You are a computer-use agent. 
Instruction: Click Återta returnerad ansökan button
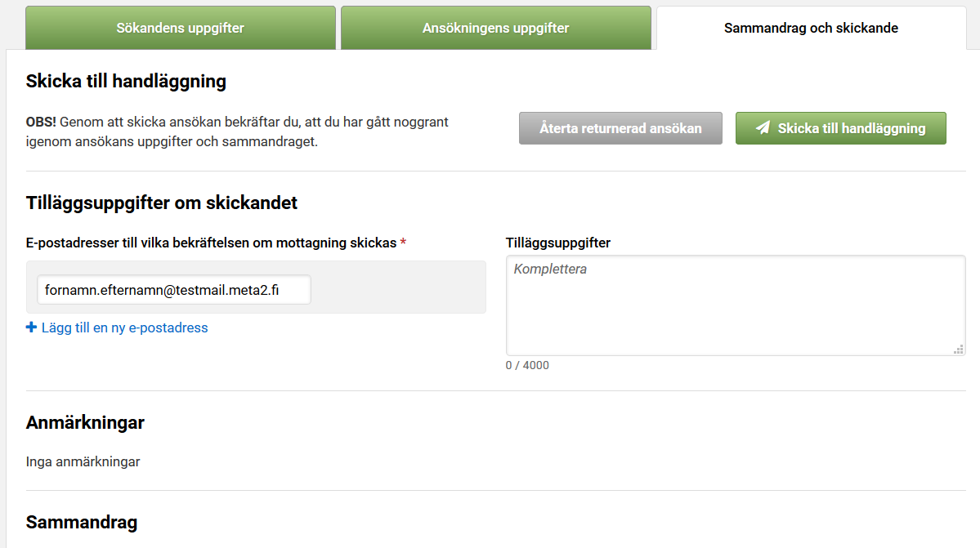pos(620,128)
